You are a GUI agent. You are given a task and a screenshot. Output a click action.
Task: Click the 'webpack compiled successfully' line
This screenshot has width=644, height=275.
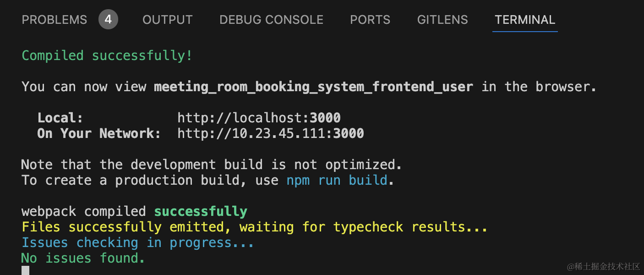coord(134,211)
